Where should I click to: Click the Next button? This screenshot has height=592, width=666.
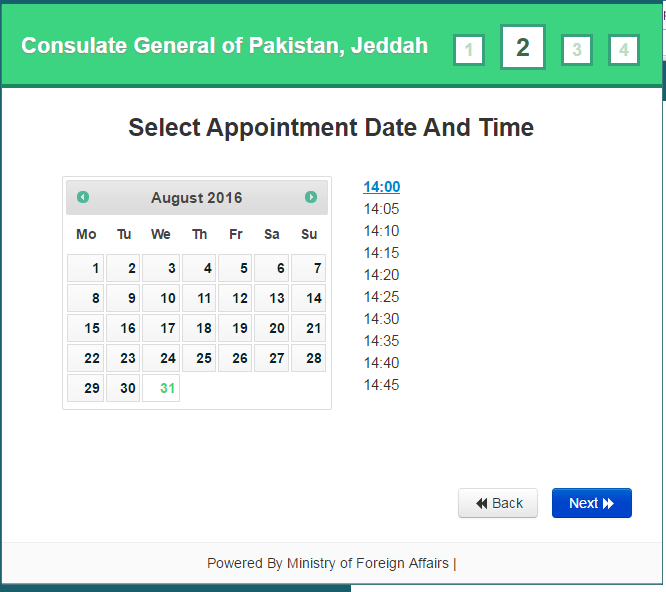(x=592, y=503)
